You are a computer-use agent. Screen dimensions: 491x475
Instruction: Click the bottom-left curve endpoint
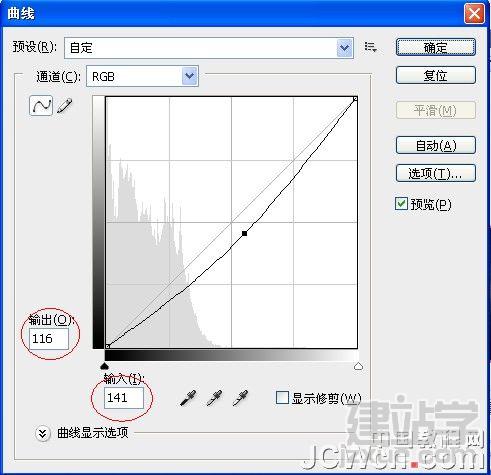[107, 346]
